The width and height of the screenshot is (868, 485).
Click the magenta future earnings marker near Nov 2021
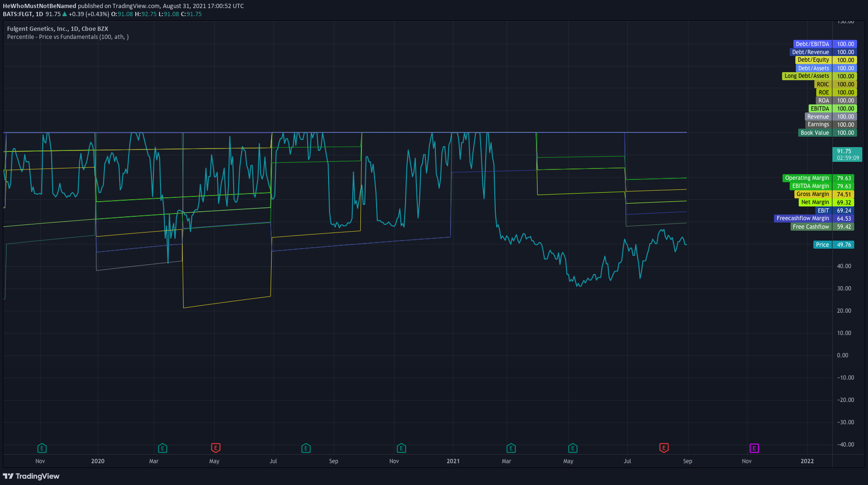pos(754,448)
